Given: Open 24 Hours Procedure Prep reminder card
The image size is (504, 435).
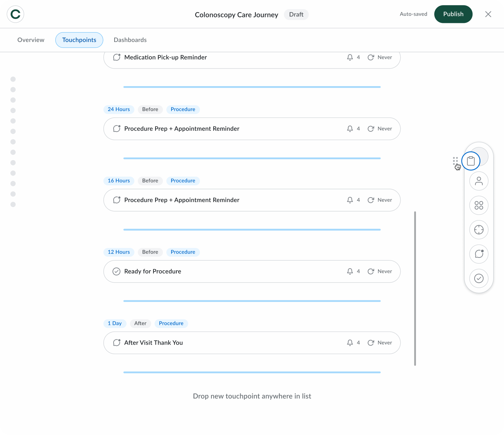Looking at the screenshot, I should (252, 129).
